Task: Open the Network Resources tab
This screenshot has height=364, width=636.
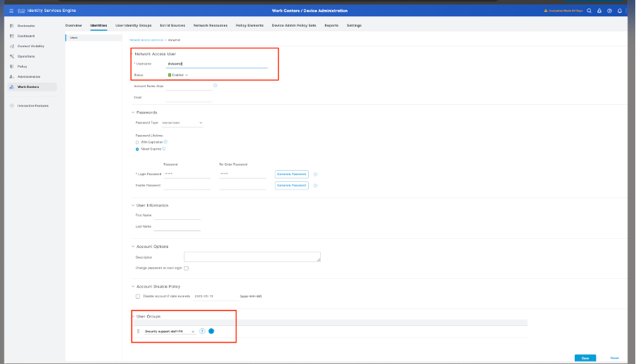Action: [x=210, y=25]
